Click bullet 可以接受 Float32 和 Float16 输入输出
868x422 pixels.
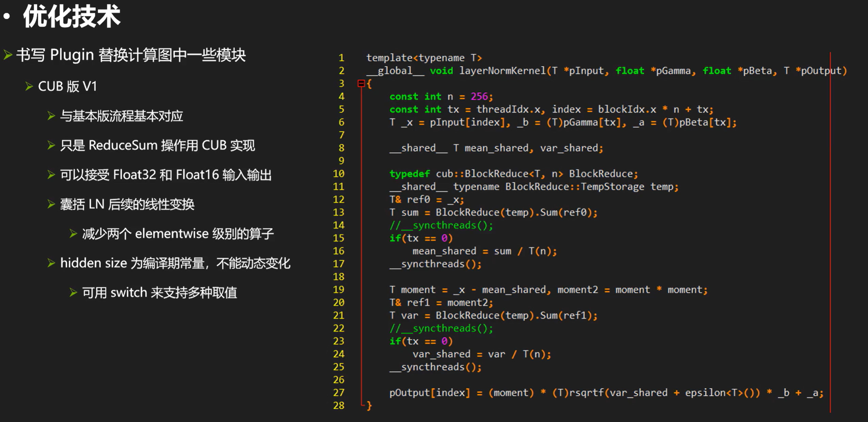coord(166,175)
